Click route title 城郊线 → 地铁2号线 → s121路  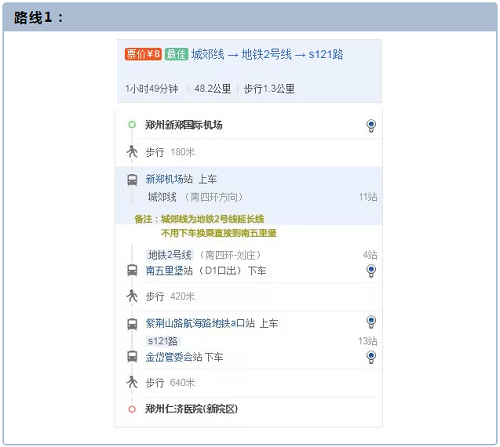pyautogui.click(x=267, y=54)
